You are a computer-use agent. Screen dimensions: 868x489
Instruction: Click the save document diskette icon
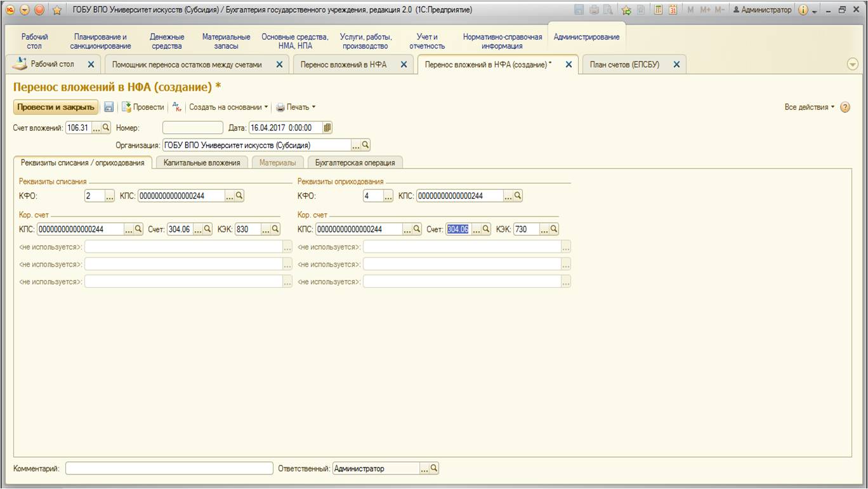109,107
